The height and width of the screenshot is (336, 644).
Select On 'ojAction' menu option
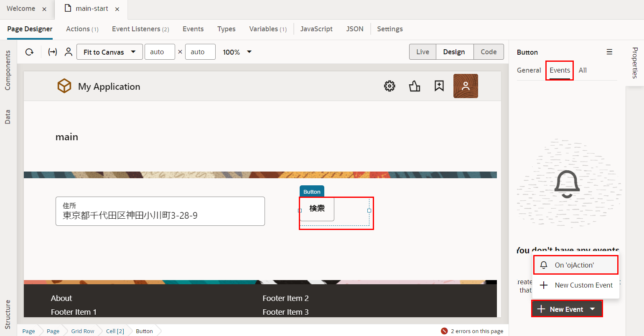pos(575,265)
